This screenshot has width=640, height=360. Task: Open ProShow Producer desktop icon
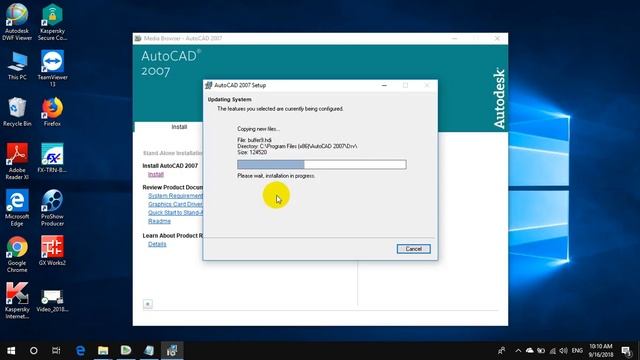click(x=52, y=208)
